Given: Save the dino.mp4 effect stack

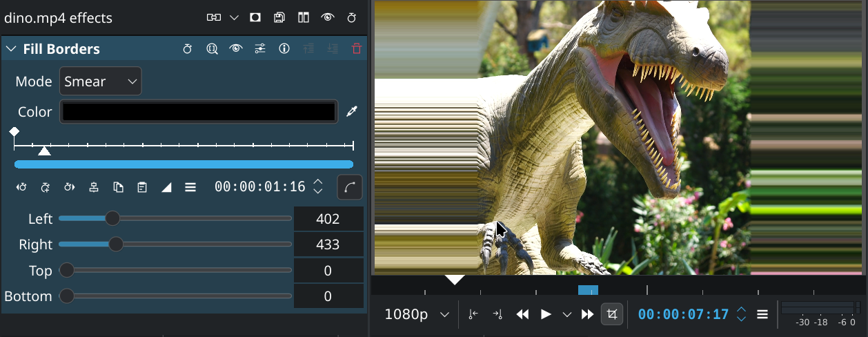Looking at the screenshot, I should pyautogui.click(x=279, y=18).
